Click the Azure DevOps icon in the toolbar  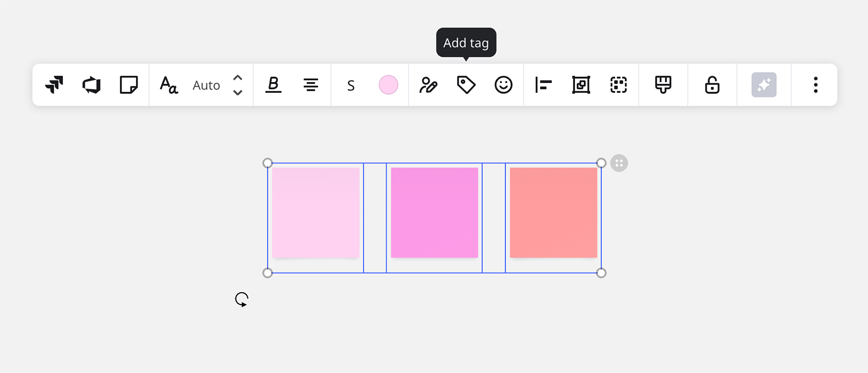[x=92, y=85]
